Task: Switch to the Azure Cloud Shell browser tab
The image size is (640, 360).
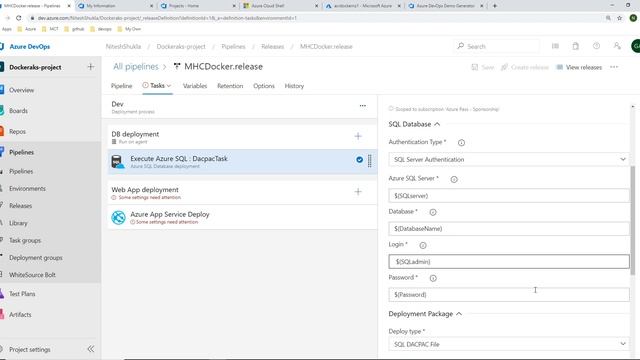Action: 280,6
